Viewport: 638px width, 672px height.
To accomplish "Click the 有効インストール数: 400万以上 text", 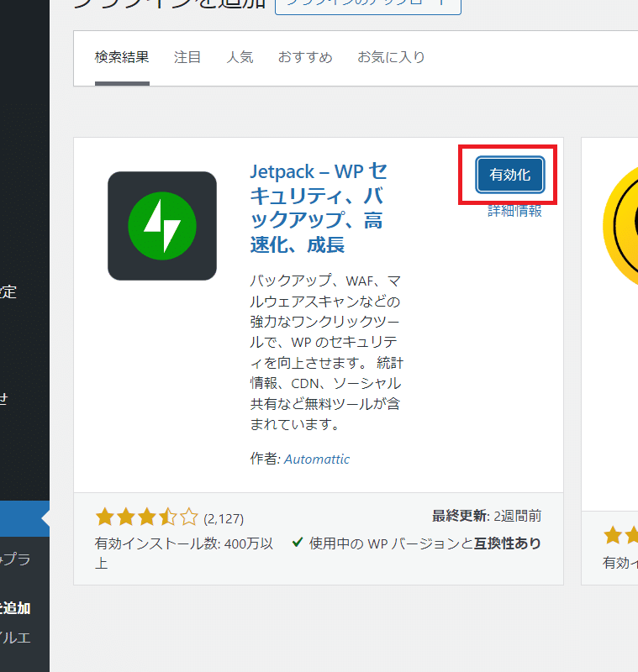I will pos(184,553).
